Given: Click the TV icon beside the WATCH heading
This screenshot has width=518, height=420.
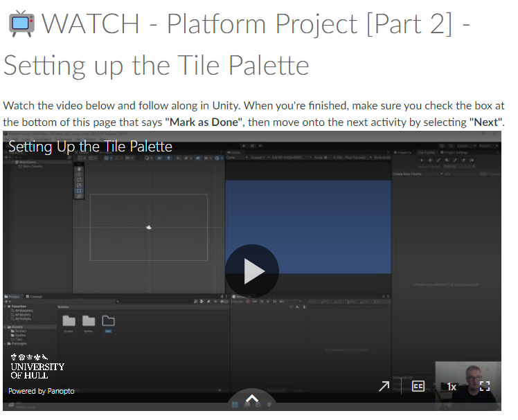Looking at the screenshot, I should [19, 24].
